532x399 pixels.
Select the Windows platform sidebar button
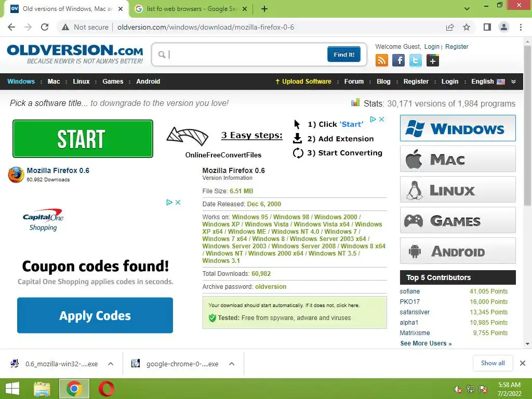pyautogui.click(x=458, y=128)
